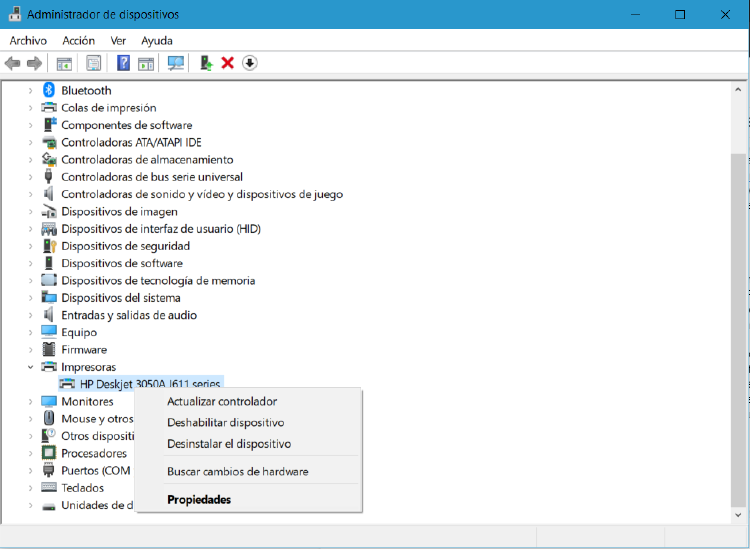Click the Componentes de software icon
Screen dimensions: 750x549
(49, 125)
